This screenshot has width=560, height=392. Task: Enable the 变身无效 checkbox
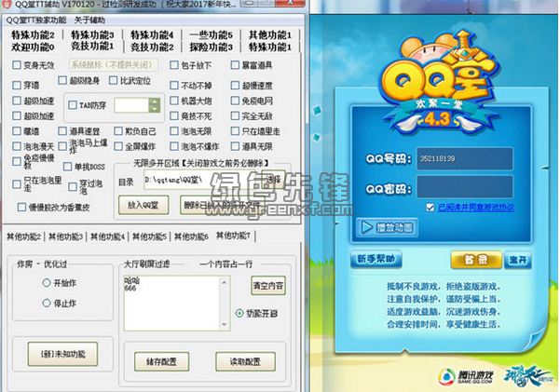coord(17,64)
